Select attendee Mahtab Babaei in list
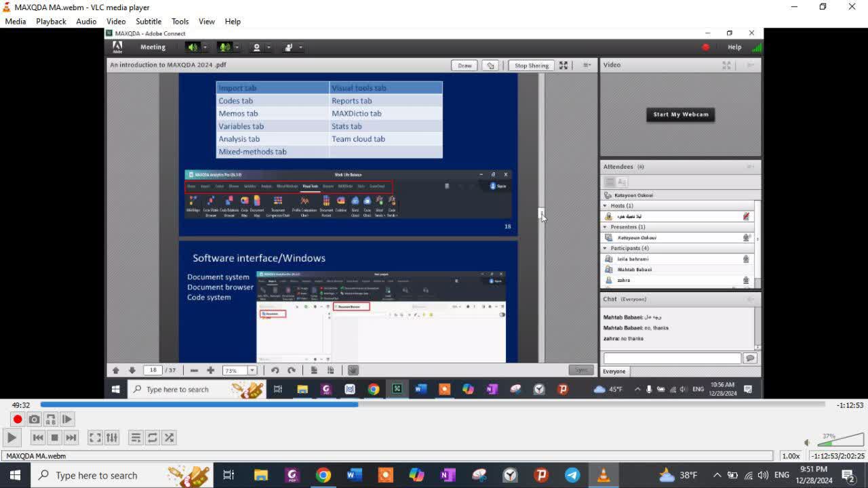Viewport: 868px width, 488px height. click(634, 270)
